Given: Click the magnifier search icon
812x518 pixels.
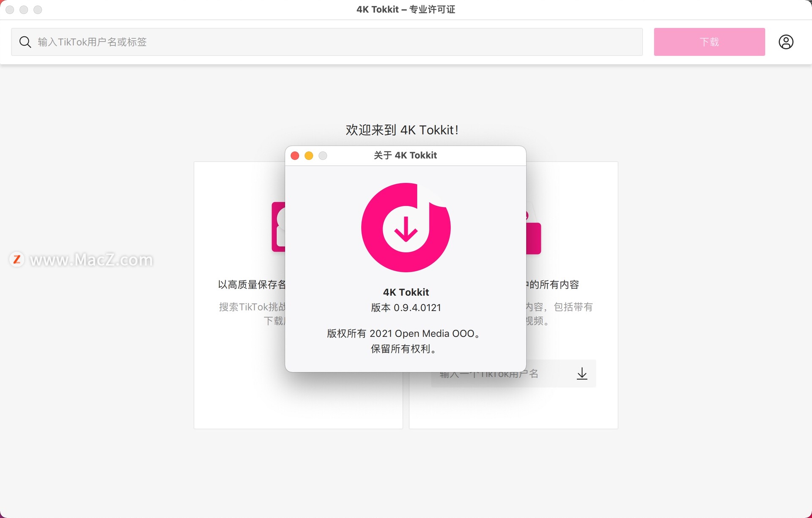Looking at the screenshot, I should [x=25, y=42].
